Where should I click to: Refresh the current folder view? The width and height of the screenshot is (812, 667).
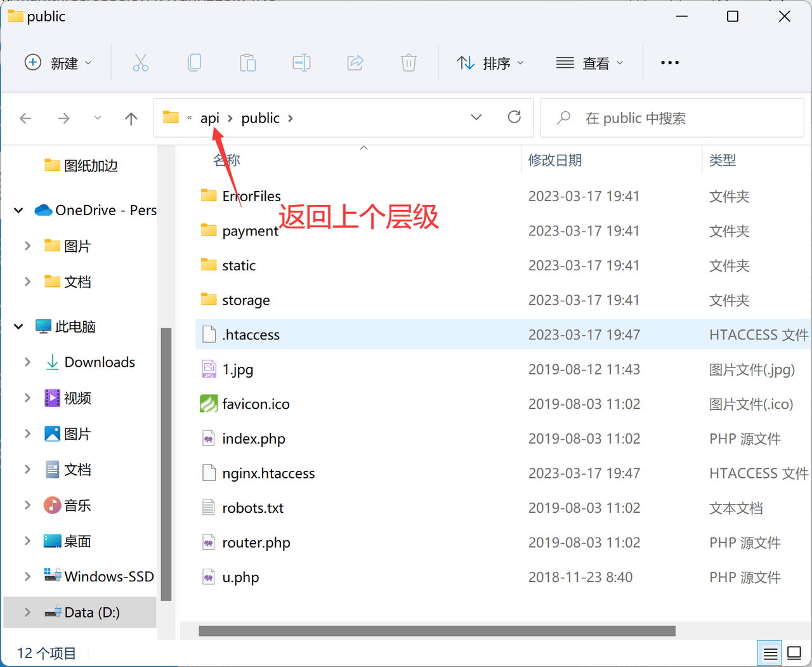[514, 117]
